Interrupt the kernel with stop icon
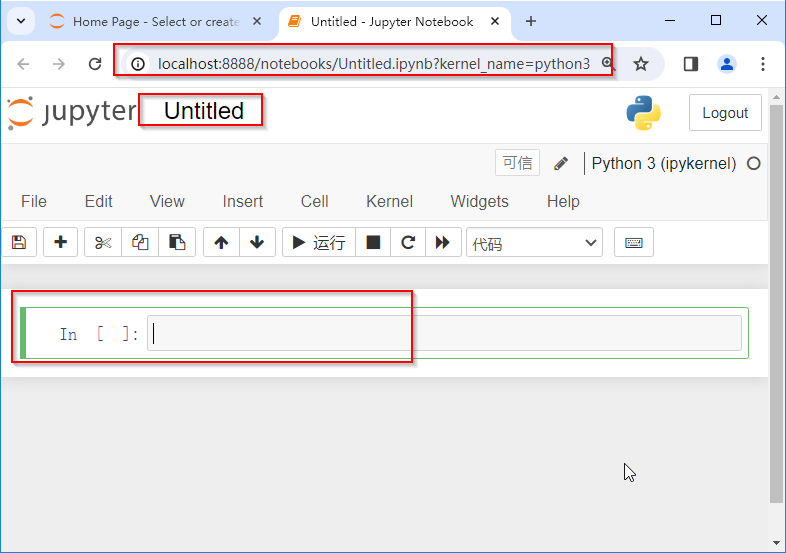The image size is (786, 553). (x=373, y=242)
